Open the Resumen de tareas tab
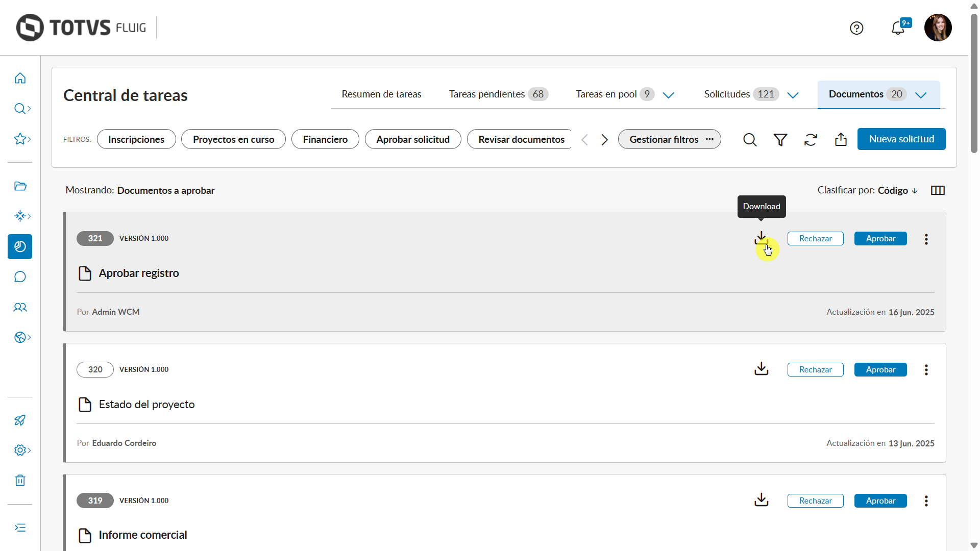The width and height of the screenshot is (980, 551). pyautogui.click(x=381, y=94)
